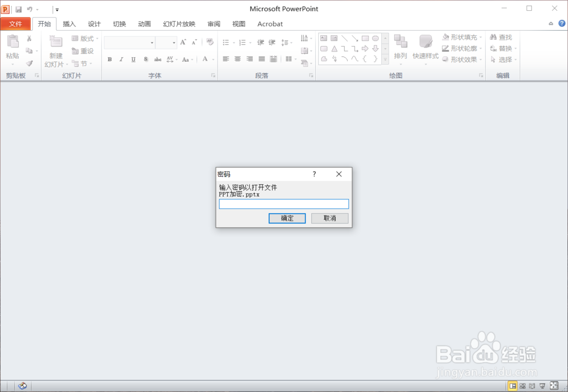The width and height of the screenshot is (568, 392).
Task: Click the Undo icon in title bar
Action: pos(30,10)
